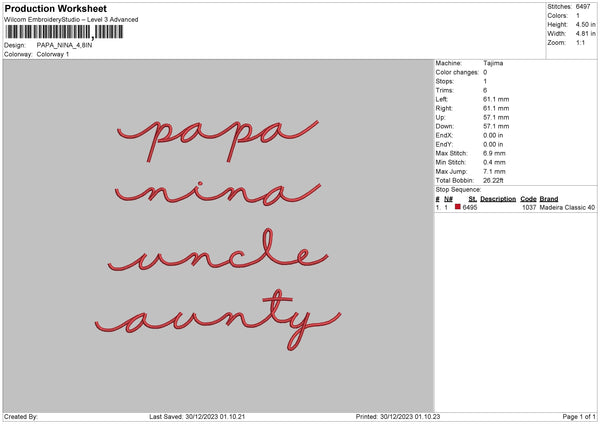Click 'Wilcom EmbroideryStudio – Level 3 Advanced' text

(x=71, y=20)
